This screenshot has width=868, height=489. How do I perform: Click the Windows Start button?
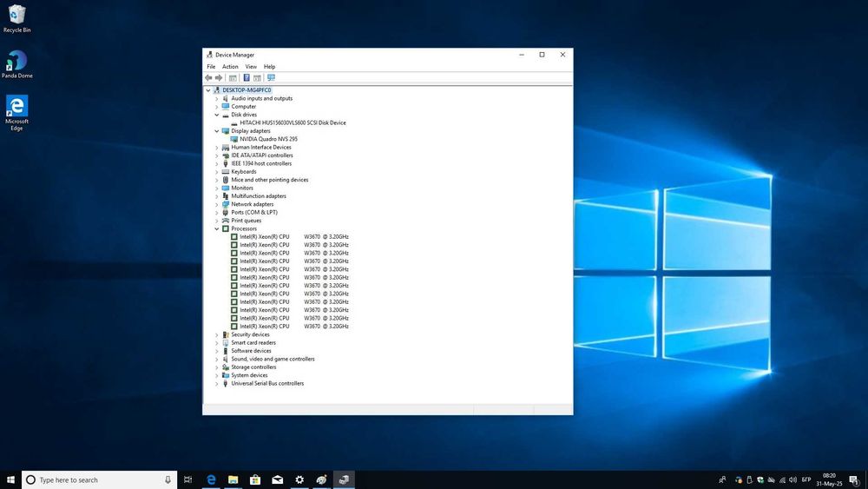tap(10, 479)
